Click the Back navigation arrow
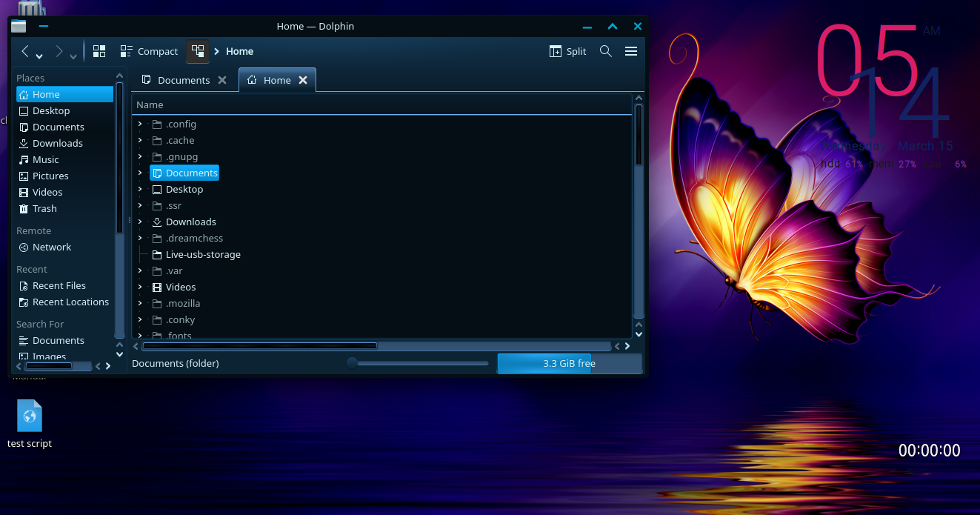980x515 pixels. (x=25, y=51)
